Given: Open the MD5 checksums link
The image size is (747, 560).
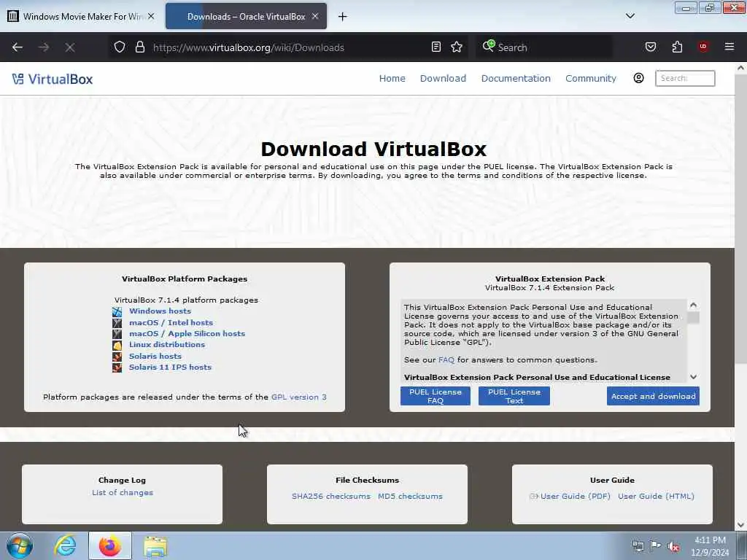Looking at the screenshot, I should pyautogui.click(x=410, y=496).
